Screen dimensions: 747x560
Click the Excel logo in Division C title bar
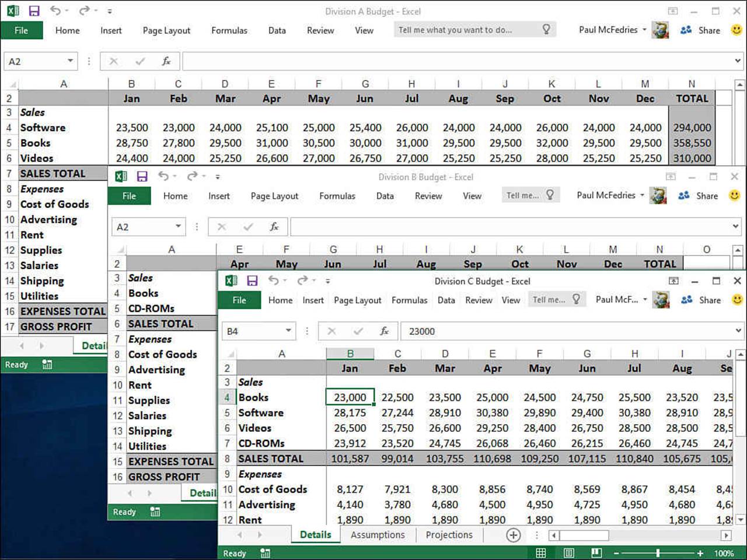coord(231,281)
